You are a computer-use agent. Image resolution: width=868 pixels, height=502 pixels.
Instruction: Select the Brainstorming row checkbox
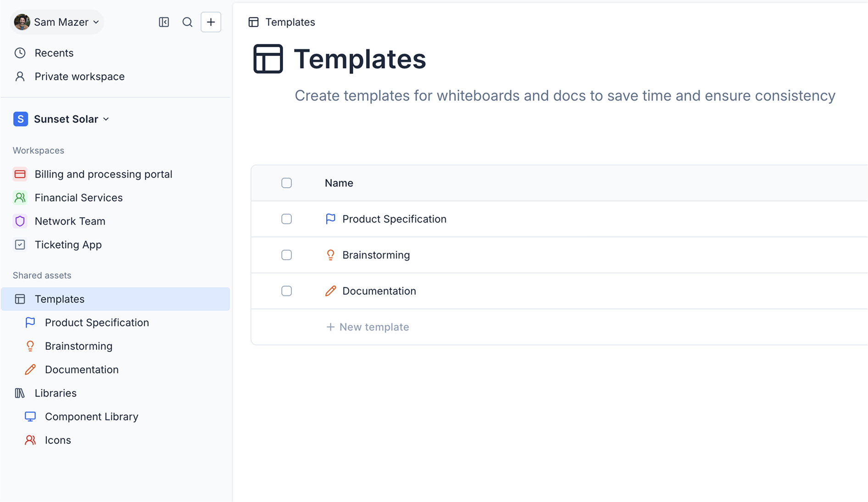click(287, 255)
